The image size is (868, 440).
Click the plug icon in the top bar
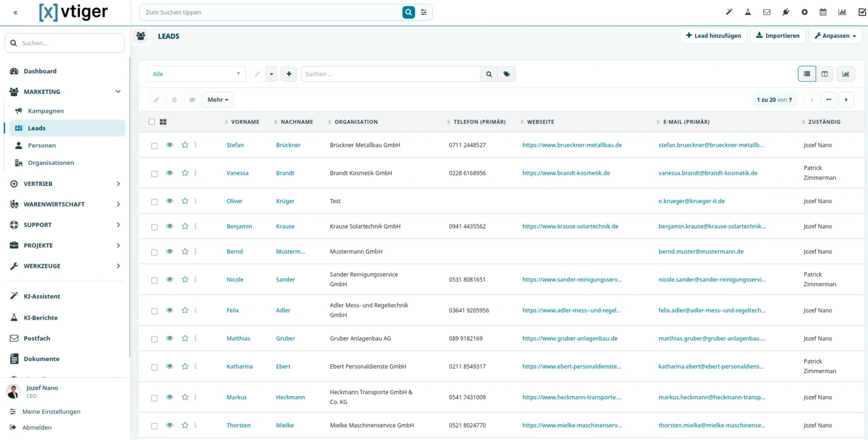click(x=786, y=12)
